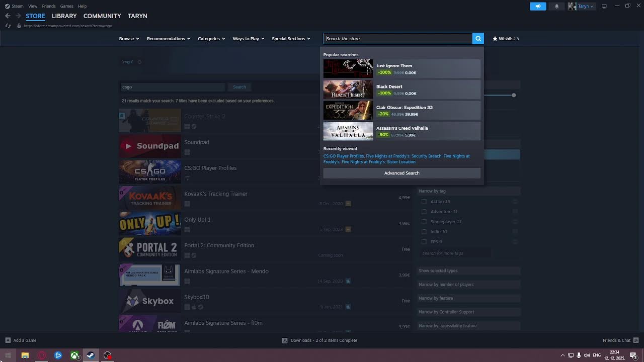
Task: Open announcements via the megaphone button
Action: 538,6
